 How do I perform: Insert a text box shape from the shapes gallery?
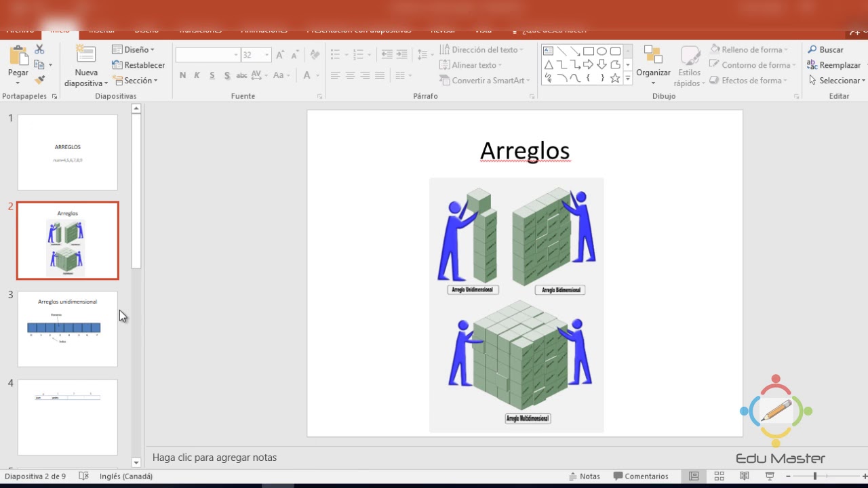[549, 51]
